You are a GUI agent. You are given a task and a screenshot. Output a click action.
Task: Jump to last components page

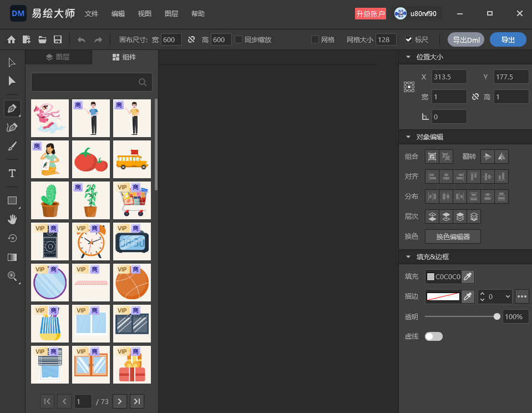click(x=137, y=401)
